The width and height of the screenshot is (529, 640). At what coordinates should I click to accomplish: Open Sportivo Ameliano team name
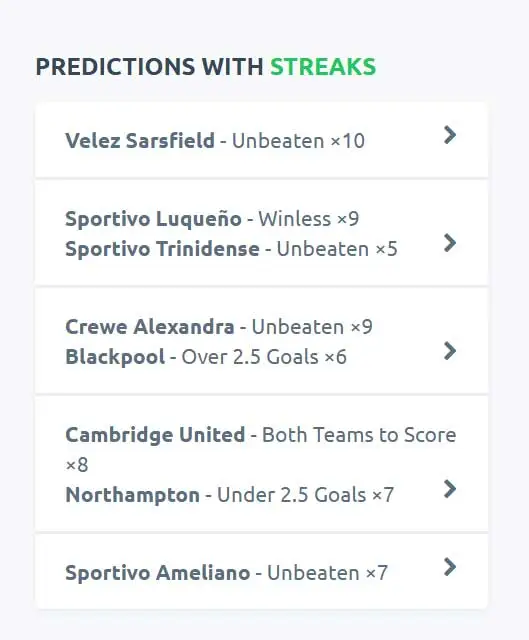(158, 573)
